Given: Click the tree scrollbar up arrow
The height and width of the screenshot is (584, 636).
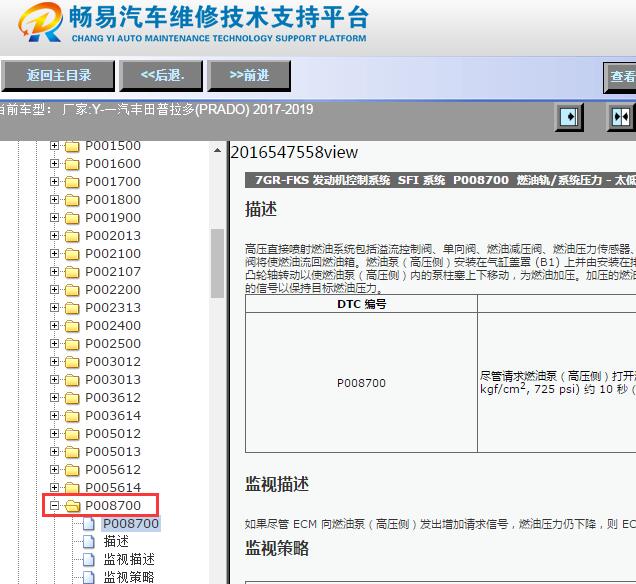Looking at the screenshot, I should (217, 150).
